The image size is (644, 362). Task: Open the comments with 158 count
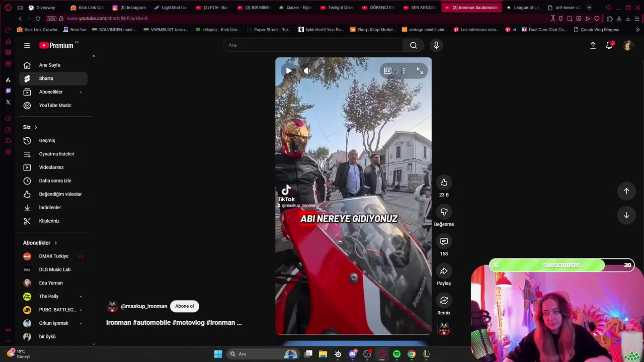[x=444, y=242]
